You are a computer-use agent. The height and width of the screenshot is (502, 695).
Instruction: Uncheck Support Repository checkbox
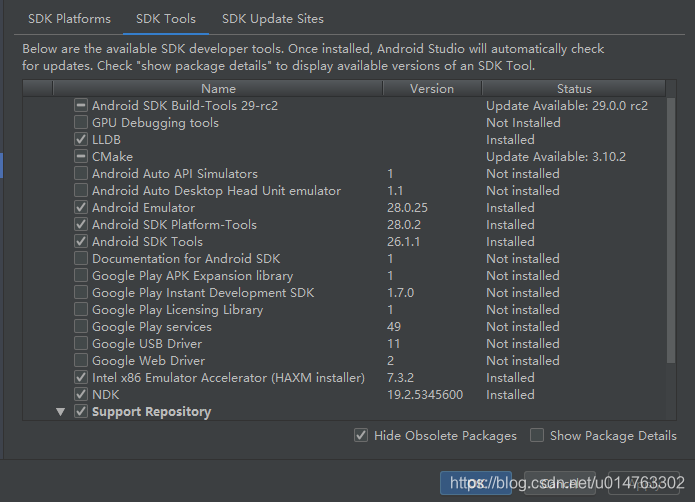[x=81, y=411]
